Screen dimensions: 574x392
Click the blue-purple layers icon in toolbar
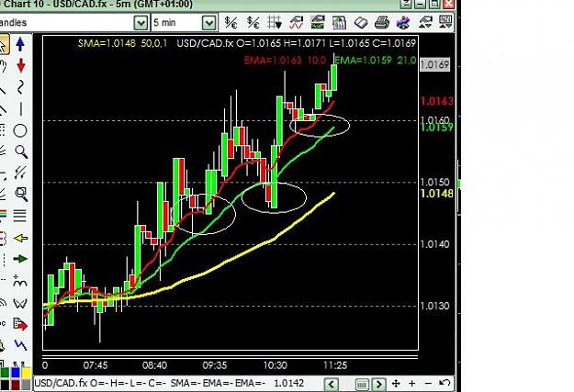click(x=403, y=23)
